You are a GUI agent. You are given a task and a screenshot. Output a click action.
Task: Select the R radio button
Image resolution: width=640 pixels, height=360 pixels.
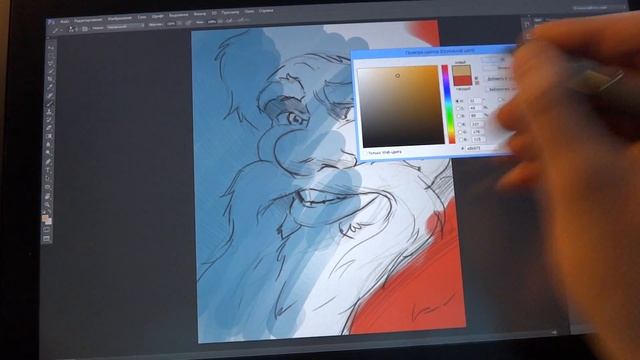[460, 124]
